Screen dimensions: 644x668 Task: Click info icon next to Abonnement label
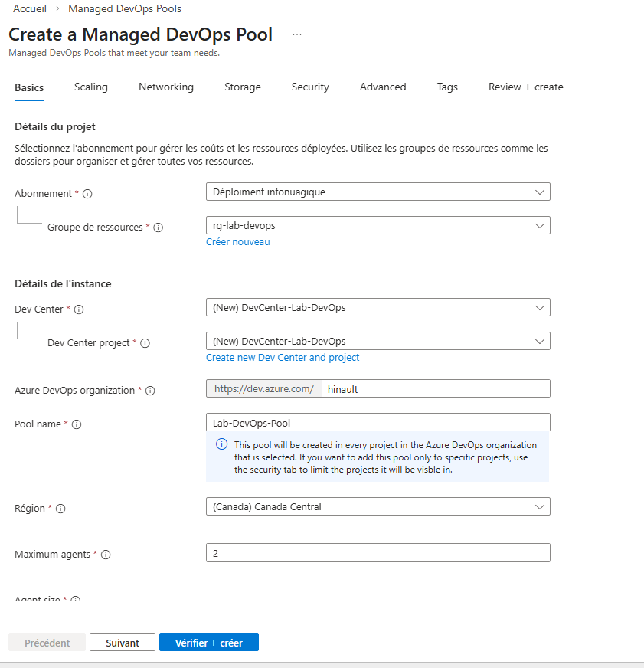(87, 194)
